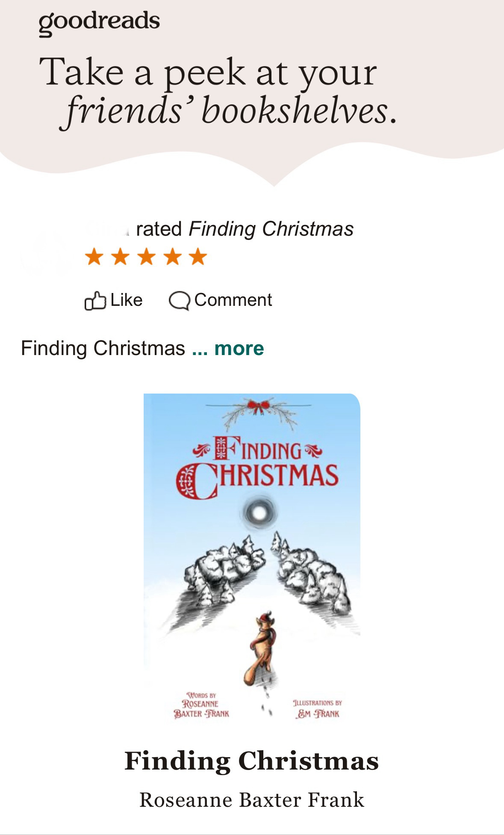Open italic Finding Christmas link beside "rated"
The image size is (504, 835).
pyautogui.click(x=271, y=229)
